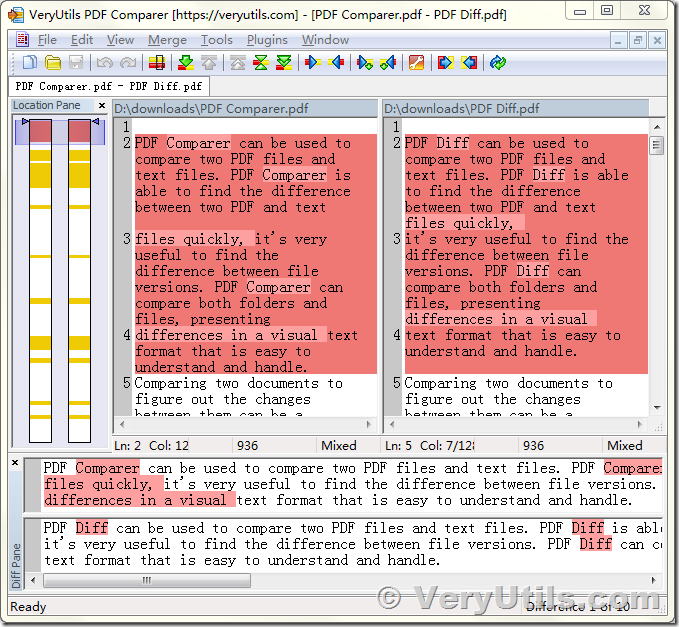
Task: Minimize the inner document window
Action: [618, 41]
